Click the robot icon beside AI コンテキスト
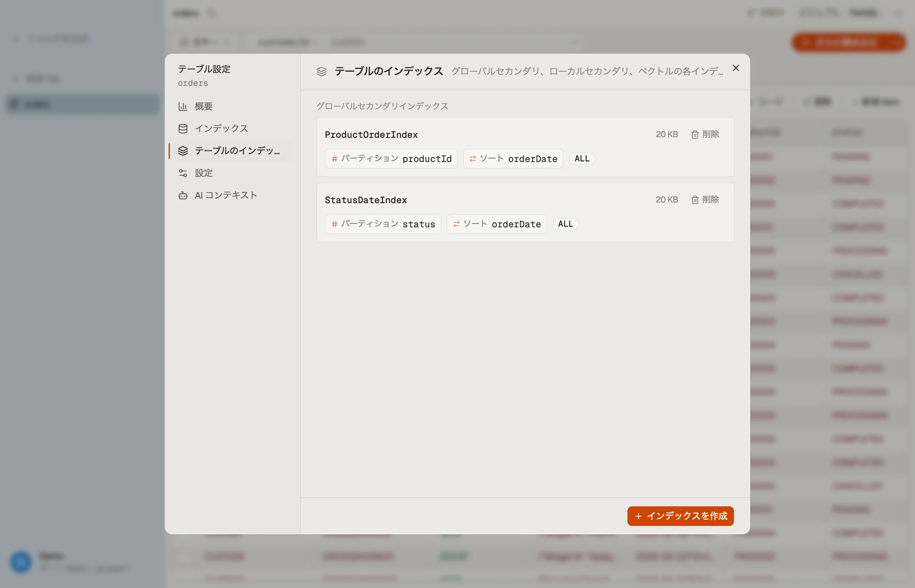Image resolution: width=915 pixels, height=588 pixels. point(183,195)
